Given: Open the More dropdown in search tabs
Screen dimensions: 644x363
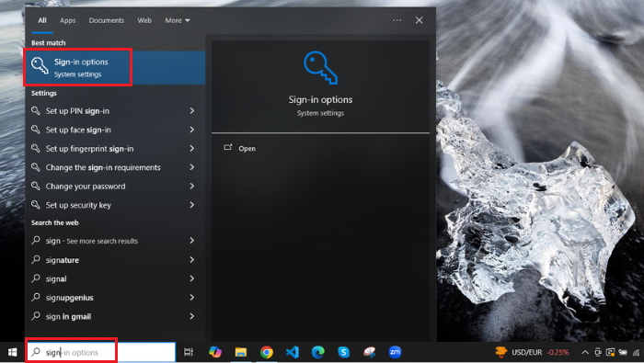Looking at the screenshot, I should click(177, 20).
